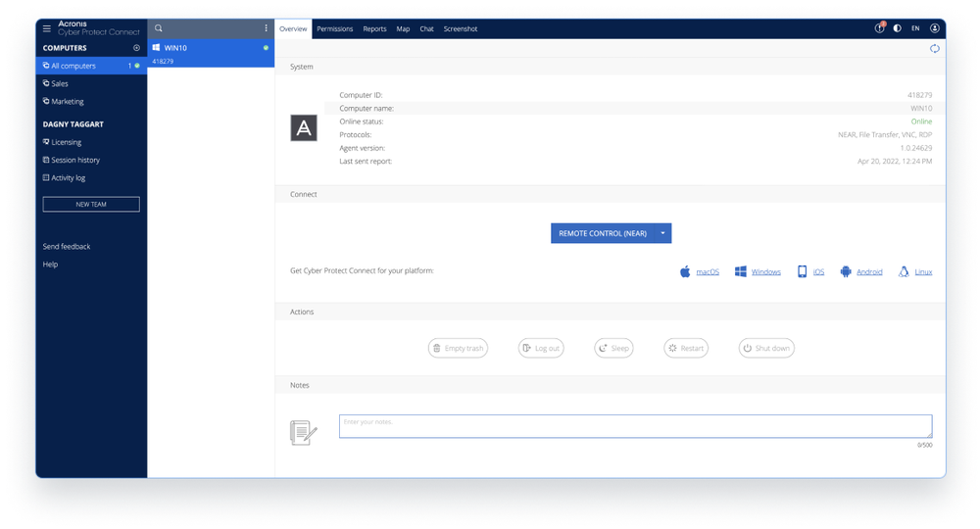Image resolution: width=980 pixels, height=529 pixels.
Task: Open the hamburger menu icon
Action: click(x=46, y=28)
